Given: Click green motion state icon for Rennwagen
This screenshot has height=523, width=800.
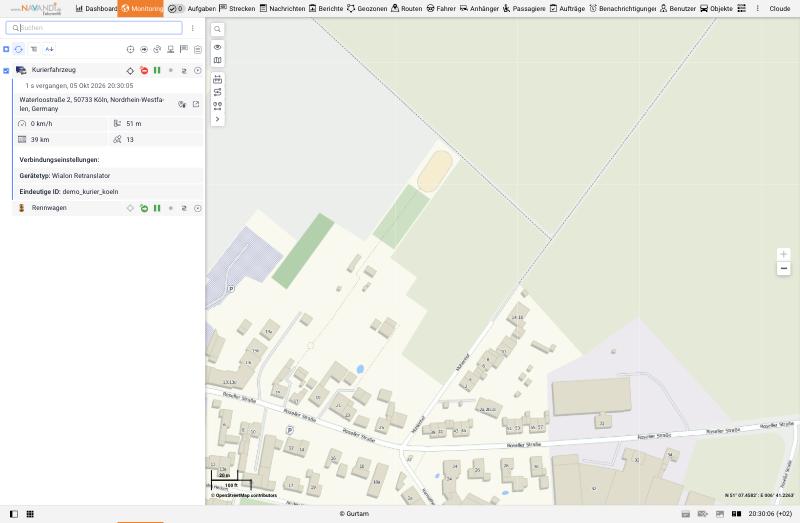Looking at the screenshot, I should point(144,208).
